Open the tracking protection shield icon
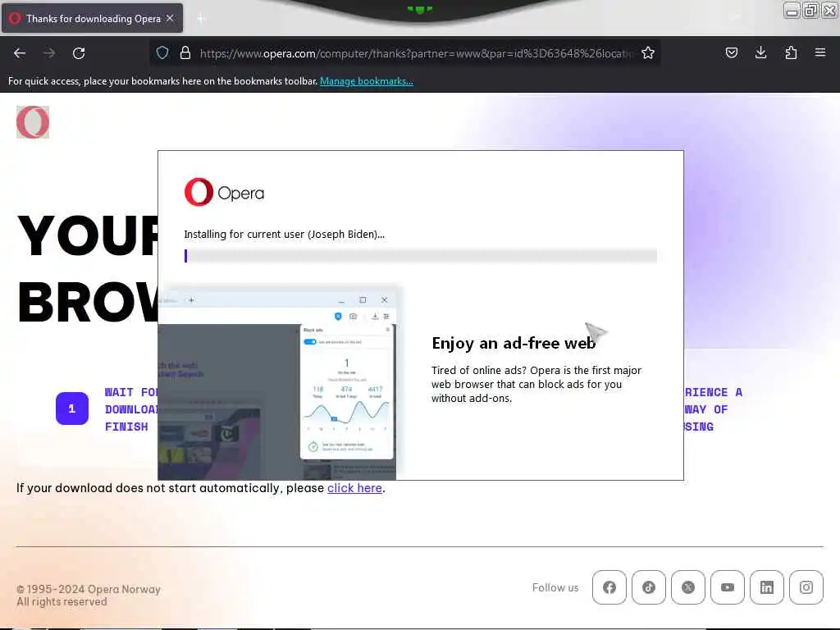 [x=162, y=52]
